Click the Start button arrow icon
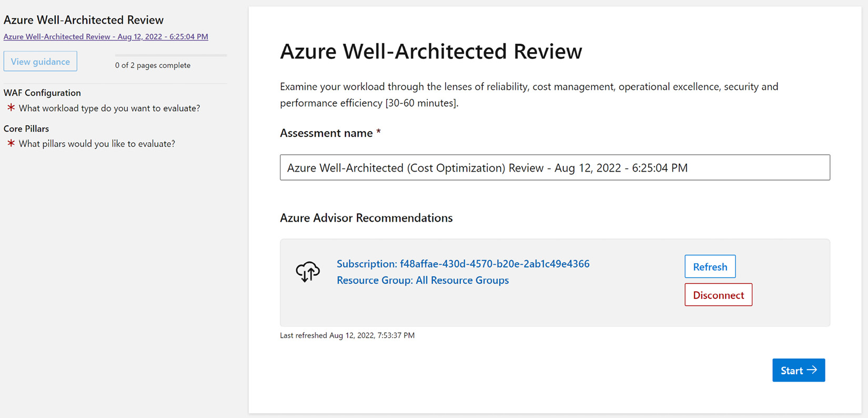868x418 pixels. pyautogui.click(x=812, y=370)
